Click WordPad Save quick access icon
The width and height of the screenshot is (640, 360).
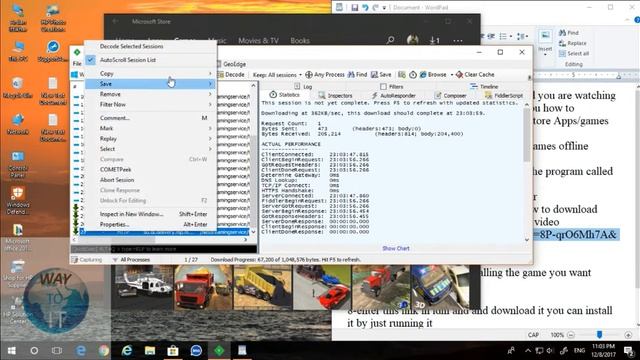[x=355, y=7]
